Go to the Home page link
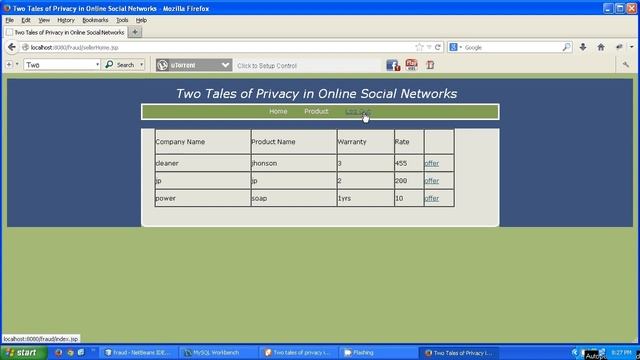The width and height of the screenshot is (640, 360). tap(278, 111)
